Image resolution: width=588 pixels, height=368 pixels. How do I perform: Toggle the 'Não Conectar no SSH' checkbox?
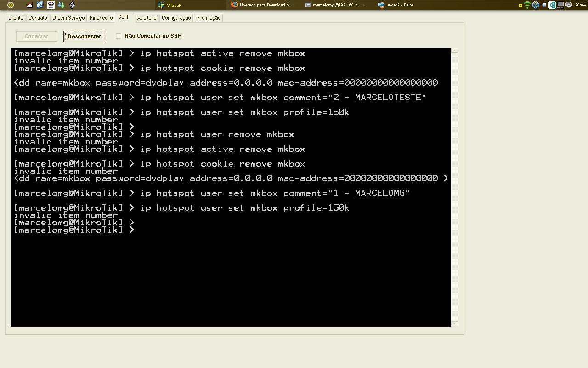119,36
